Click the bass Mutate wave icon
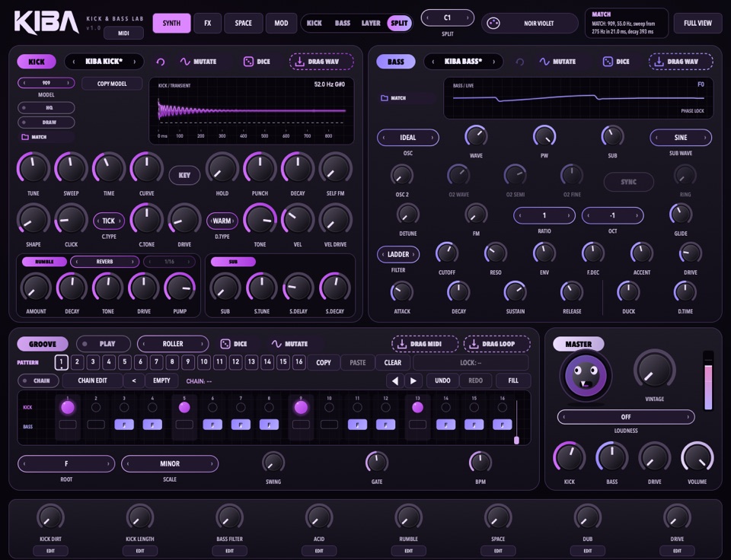Viewport: 731px width, 560px height. click(x=544, y=62)
